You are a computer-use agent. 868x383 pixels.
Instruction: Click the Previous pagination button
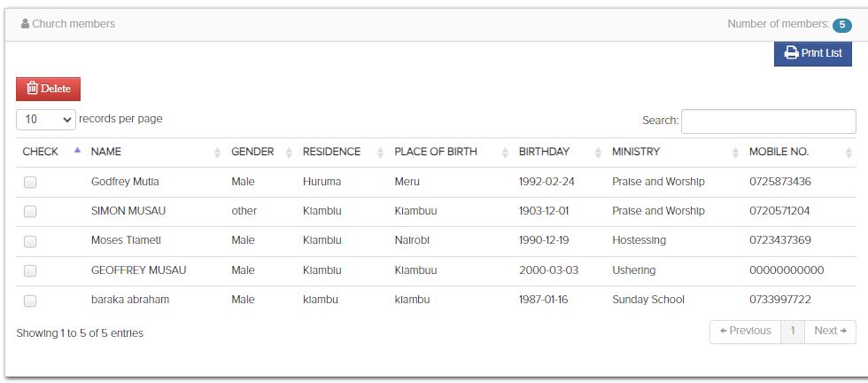[745, 332]
